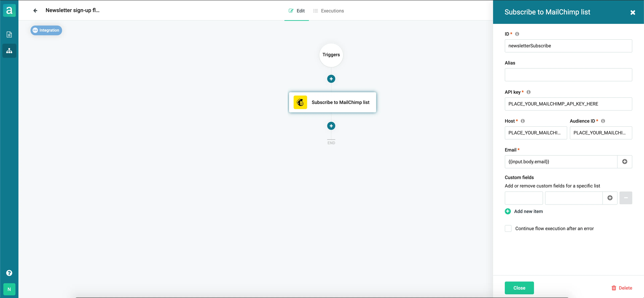This screenshot has width=644, height=298.
Task: Select the flows hierarchy icon in sidebar
Action: [9, 51]
